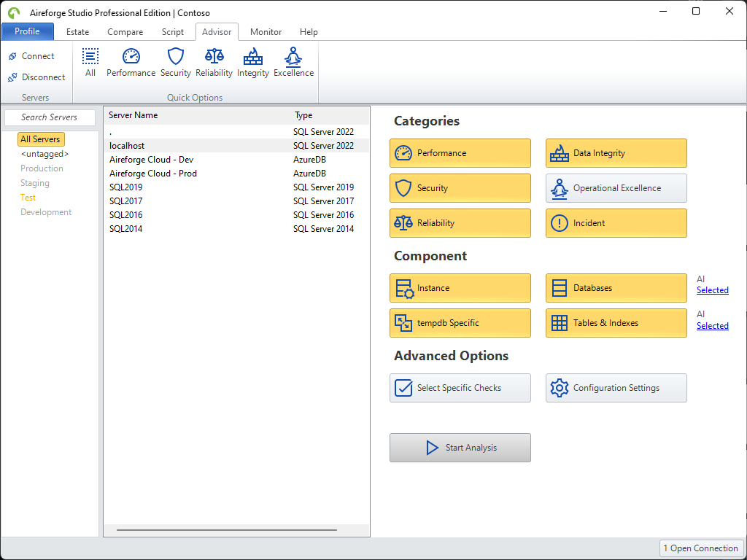This screenshot has height=560, width=747.
Task: Open Select Specific Checks
Action: point(460,388)
